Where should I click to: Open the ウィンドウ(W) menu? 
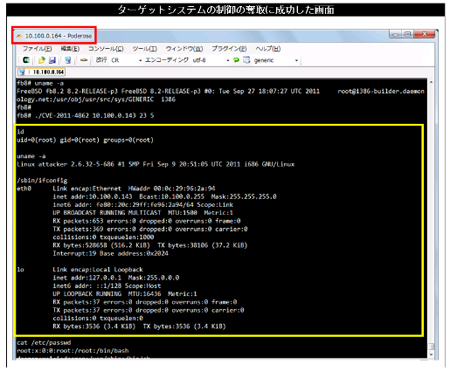tap(184, 49)
